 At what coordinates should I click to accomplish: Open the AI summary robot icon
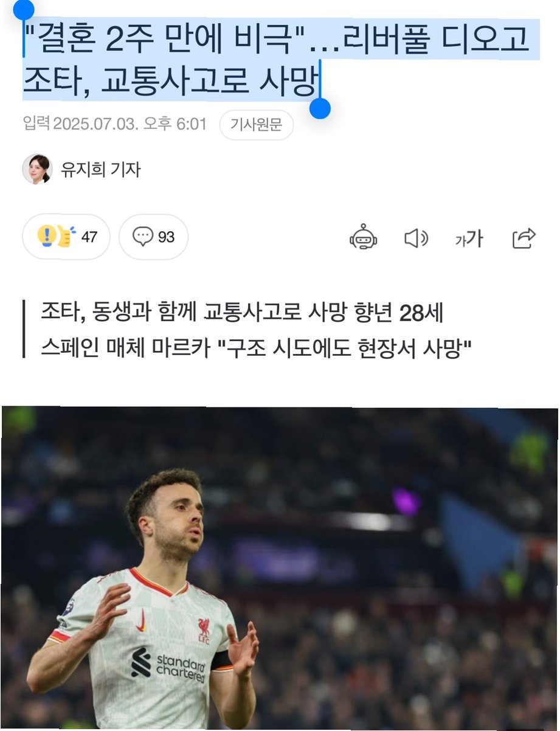(364, 237)
